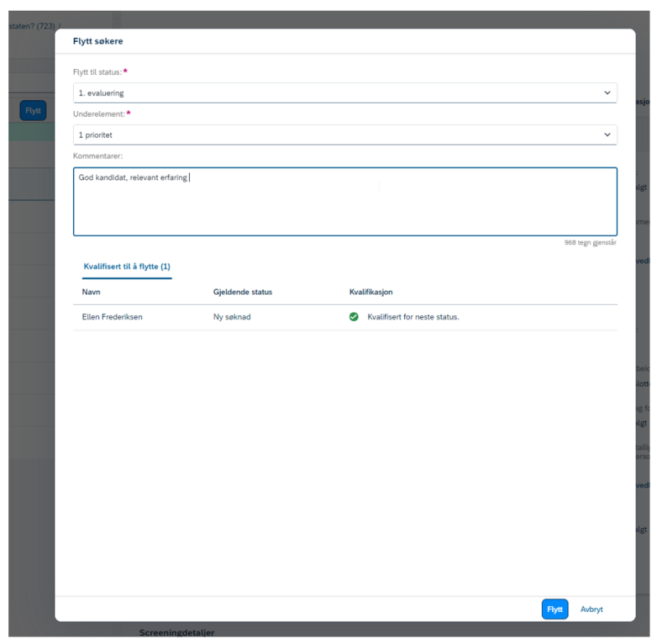Click the green qualified checkmark icon

tap(354, 317)
